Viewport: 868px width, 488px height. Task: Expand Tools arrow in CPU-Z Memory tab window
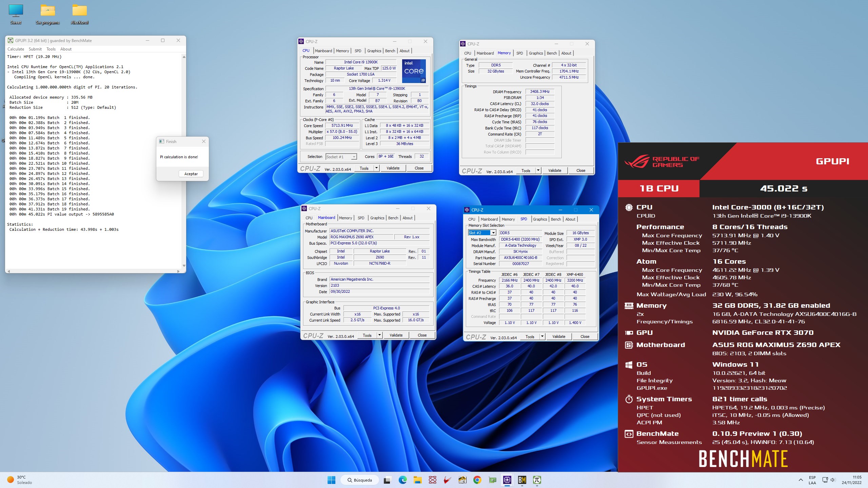point(538,170)
